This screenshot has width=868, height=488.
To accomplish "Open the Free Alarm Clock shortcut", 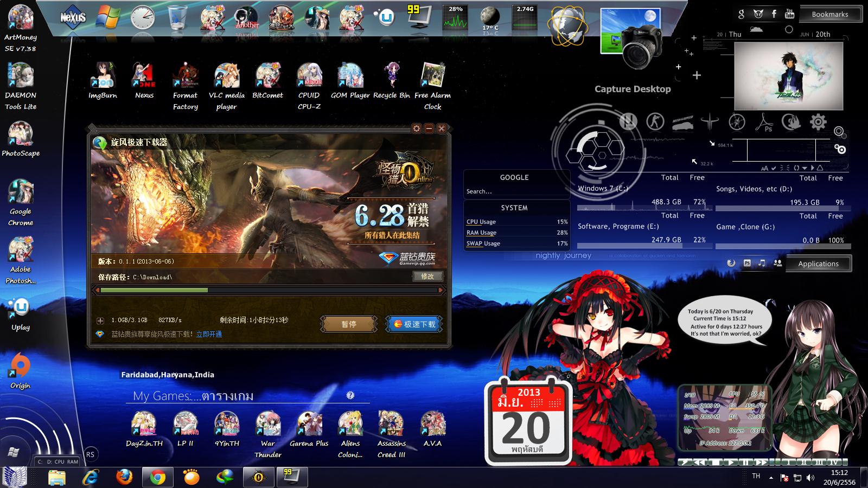I will point(433,87).
